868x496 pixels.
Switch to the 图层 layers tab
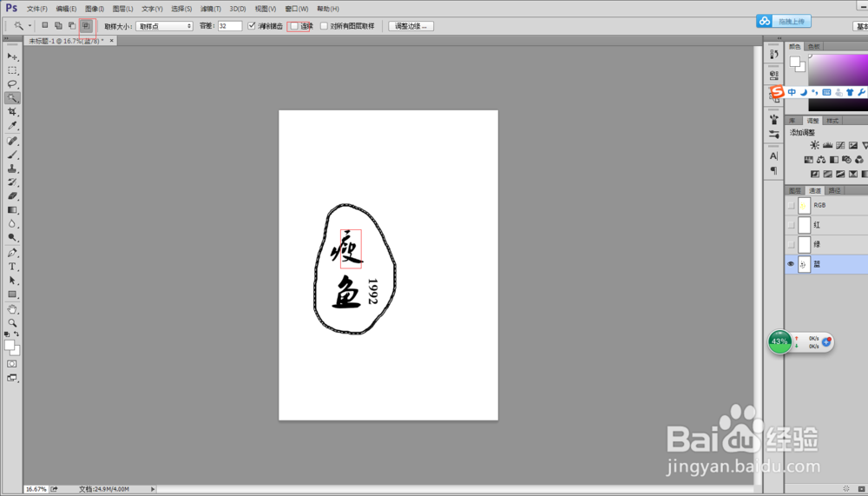point(795,190)
